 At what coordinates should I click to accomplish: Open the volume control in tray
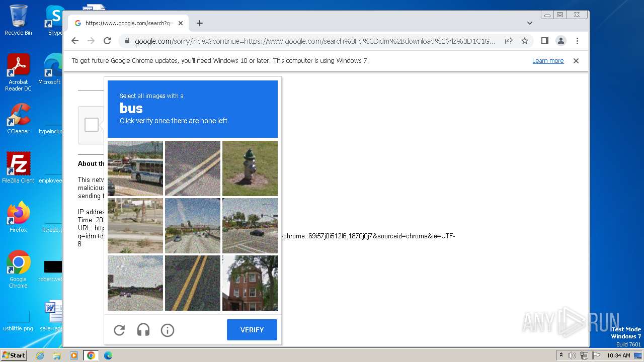click(572, 355)
